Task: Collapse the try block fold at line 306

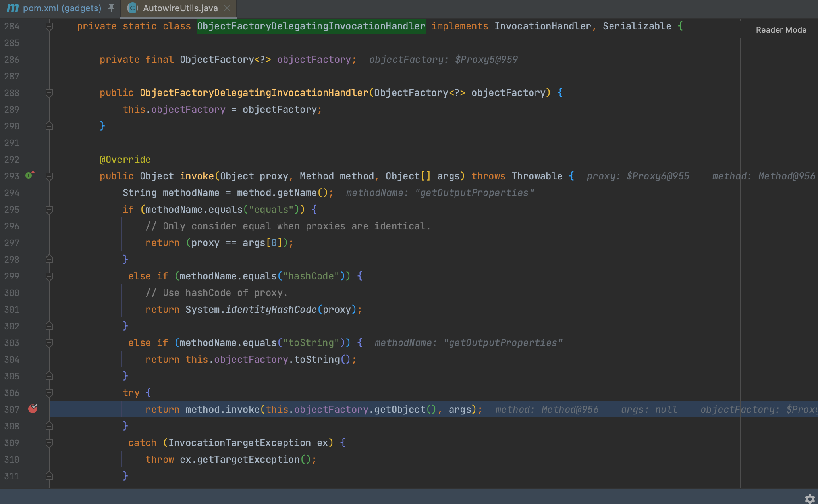Action: 49,393
